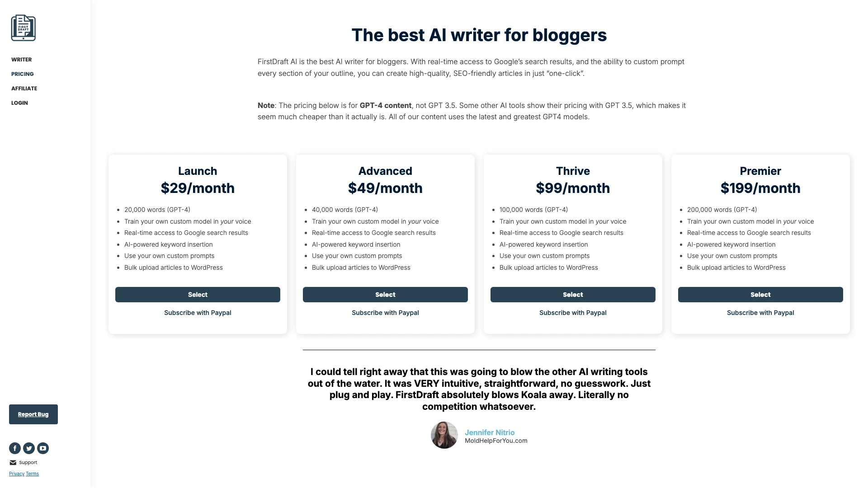Click Subscribe with Paypal for Advanced

[x=385, y=312]
